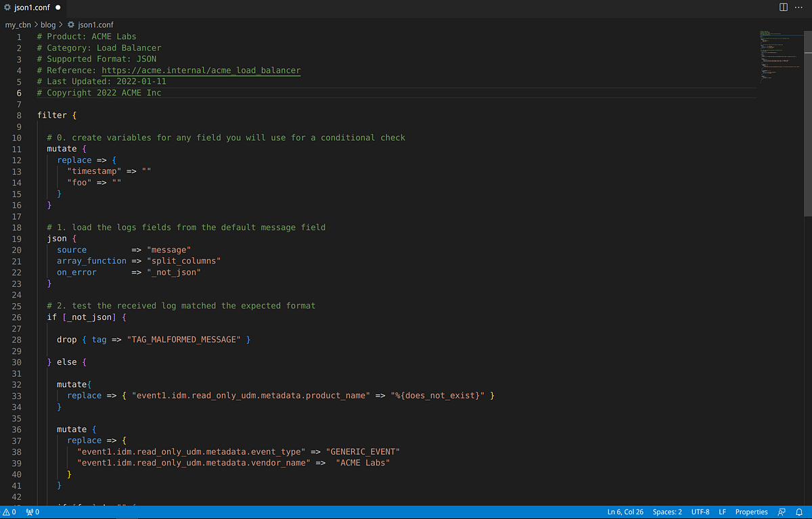Image resolution: width=812 pixels, height=519 pixels.
Task: Toggle line ending by clicking LF
Action: (722, 512)
